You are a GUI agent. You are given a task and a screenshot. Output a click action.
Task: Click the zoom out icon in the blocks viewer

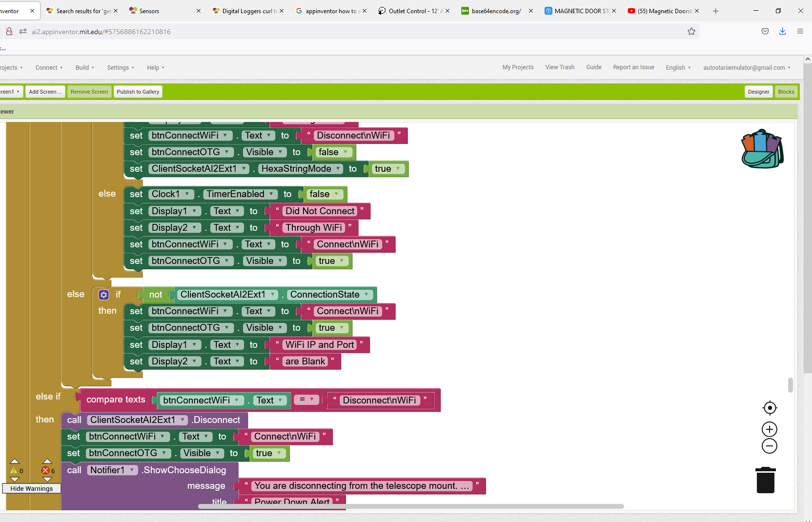pos(769,446)
